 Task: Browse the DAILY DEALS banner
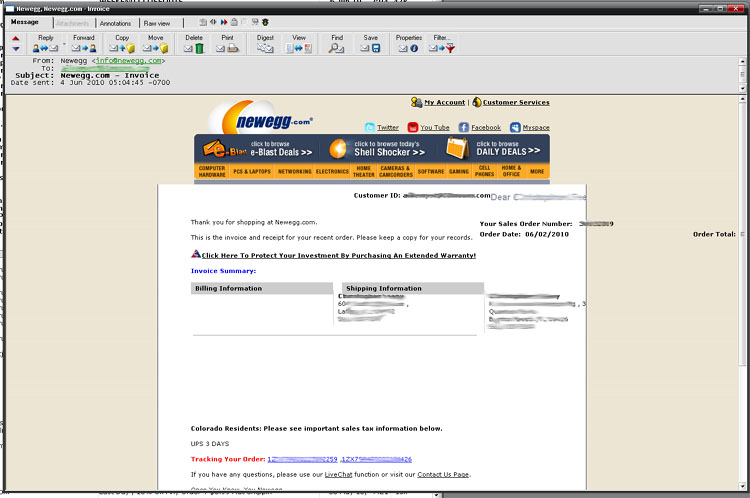coord(494,148)
